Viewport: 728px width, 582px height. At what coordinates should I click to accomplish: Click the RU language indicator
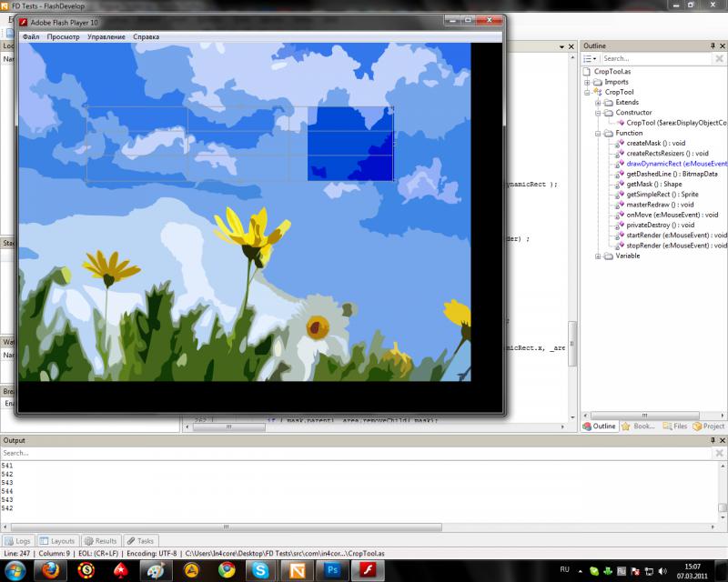pos(564,569)
